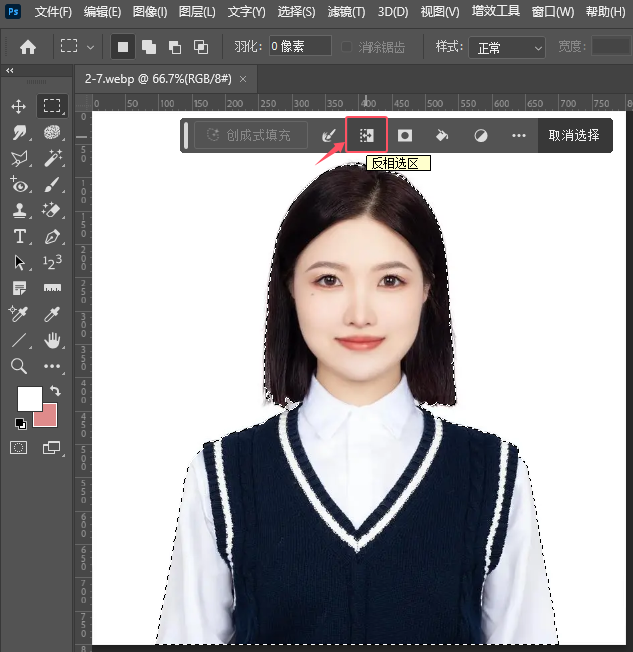Select the Red Eye tool

[19, 184]
